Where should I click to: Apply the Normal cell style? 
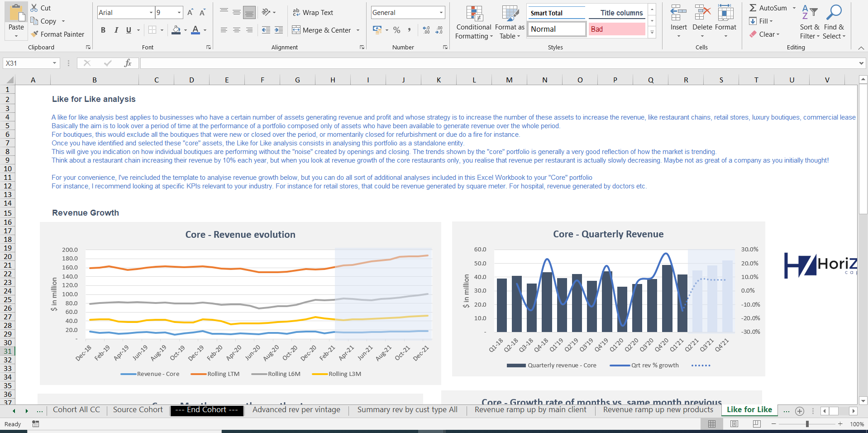[557, 29]
